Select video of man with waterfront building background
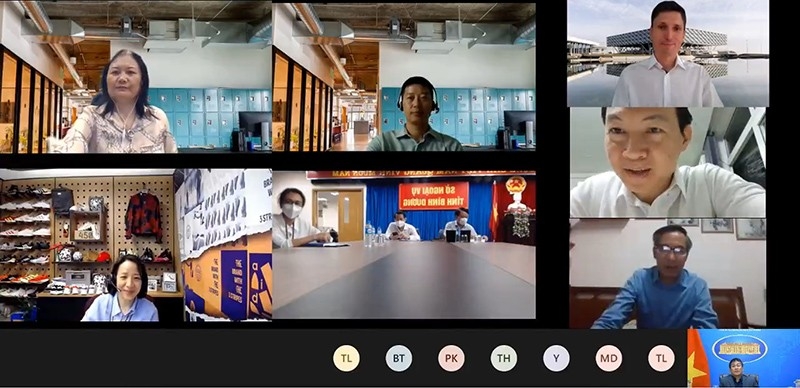The height and width of the screenshot is (388, 800). click(668, 53)
